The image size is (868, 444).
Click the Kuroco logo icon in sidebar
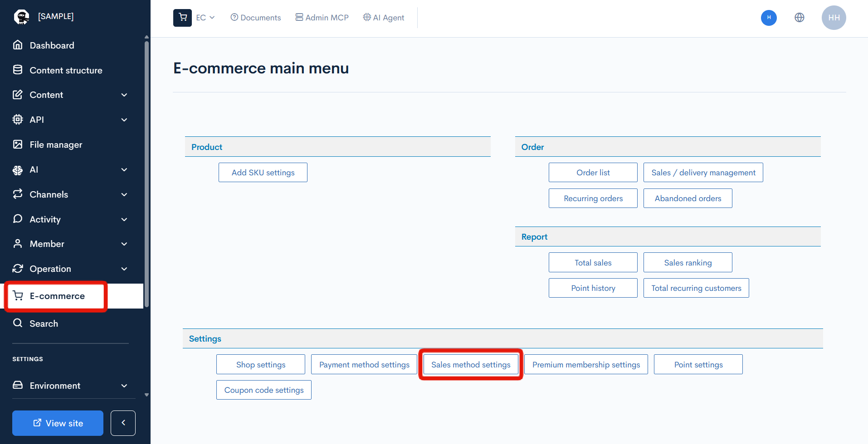21,17
